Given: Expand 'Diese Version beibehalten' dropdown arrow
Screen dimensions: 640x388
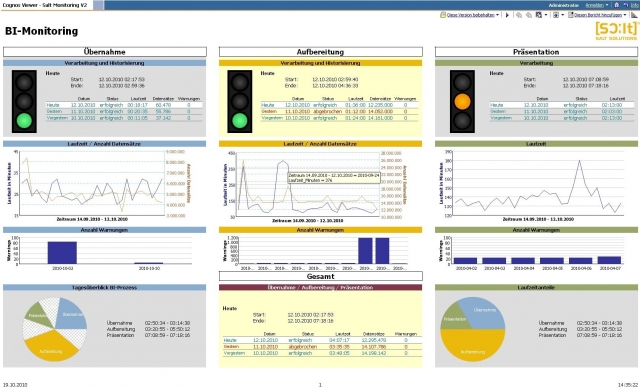Looking at the screenshot, I should click(498, 15).
